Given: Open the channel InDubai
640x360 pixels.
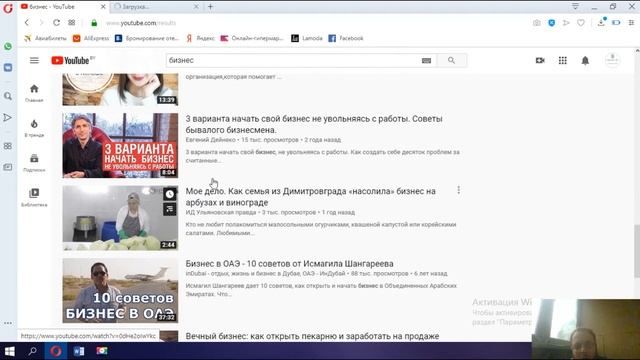Looking at the screenshot, I should pos(265,273).
